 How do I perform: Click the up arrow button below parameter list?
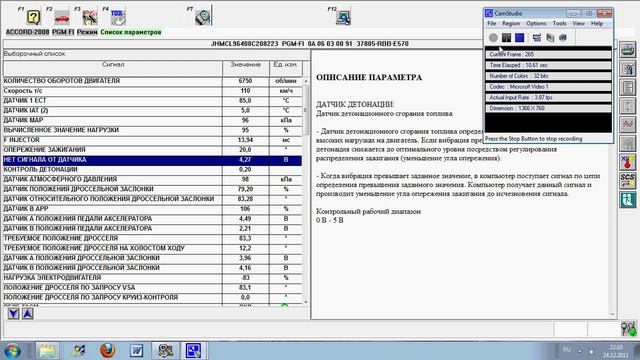pyautogui.click(x=27, y=313)
